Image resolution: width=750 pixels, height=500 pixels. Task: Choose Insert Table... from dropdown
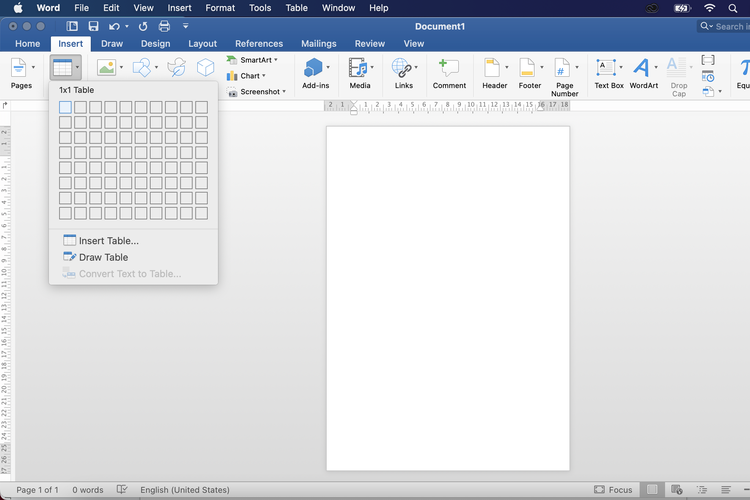(108, 241)
